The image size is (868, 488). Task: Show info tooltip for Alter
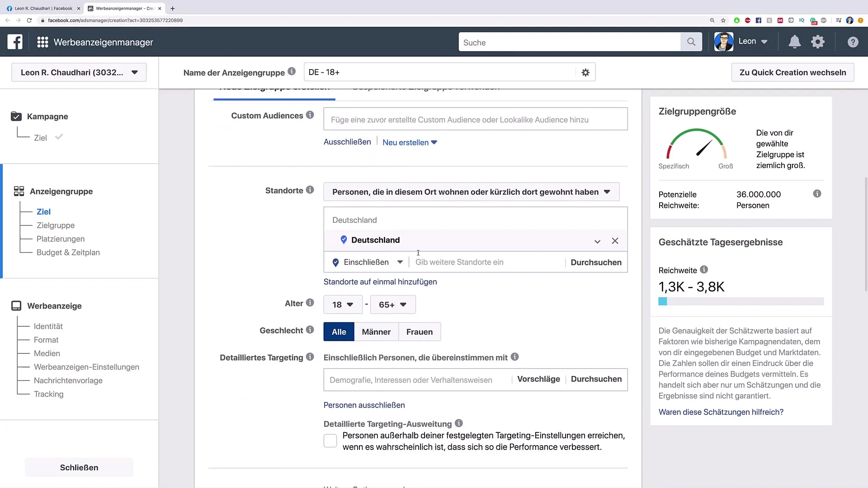[310, 303]
